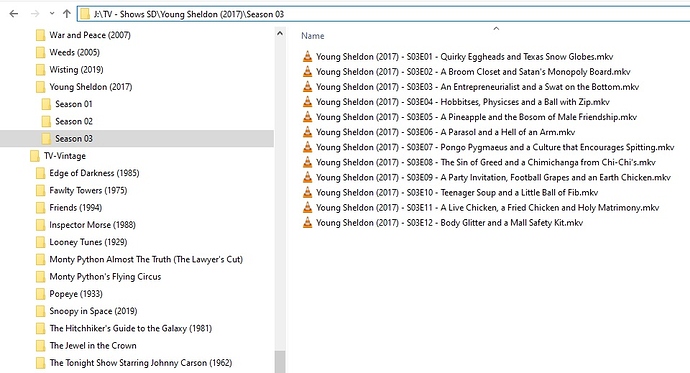Click VLC cone icon for S03E03 file

[x=308, y=87]
